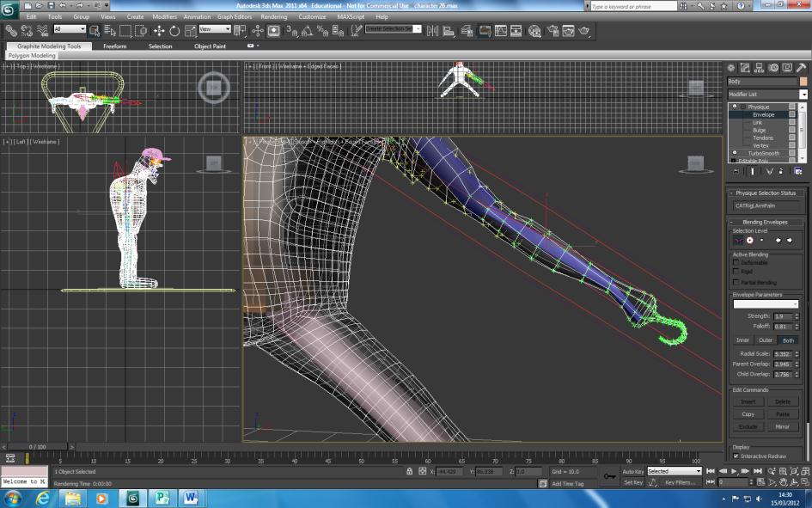Activate the Select Object tool
The image size is (812, 508).
(95, 31)
